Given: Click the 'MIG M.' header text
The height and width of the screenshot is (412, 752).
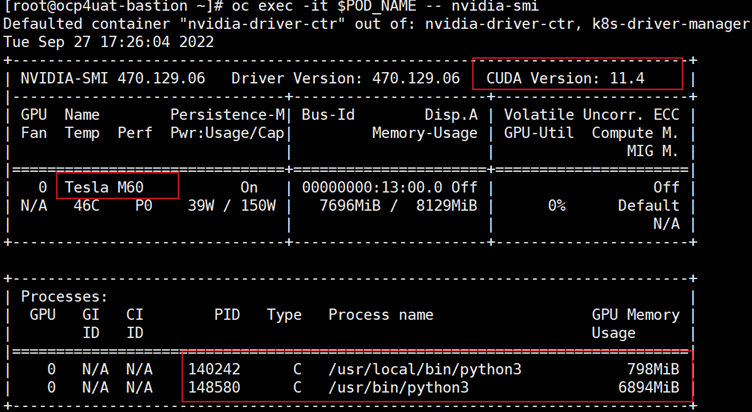Looking at the screenshot, I should [653, 151].
